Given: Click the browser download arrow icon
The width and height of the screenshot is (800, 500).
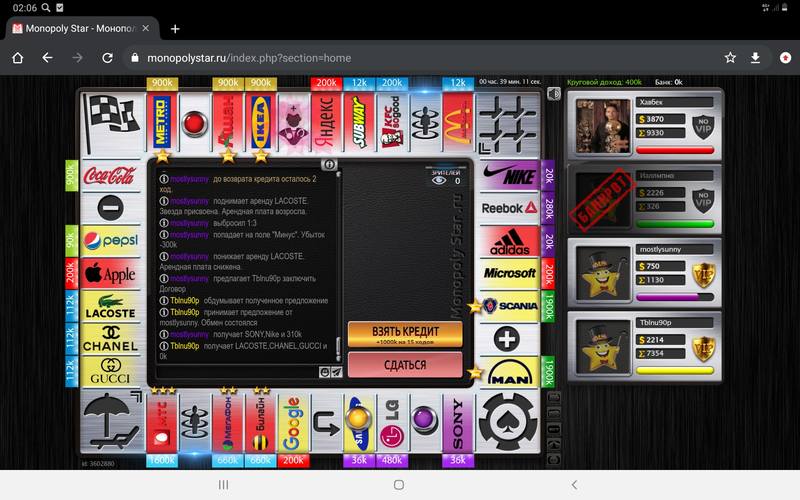Looking at the screenshot, I should (x=755, y=58).
